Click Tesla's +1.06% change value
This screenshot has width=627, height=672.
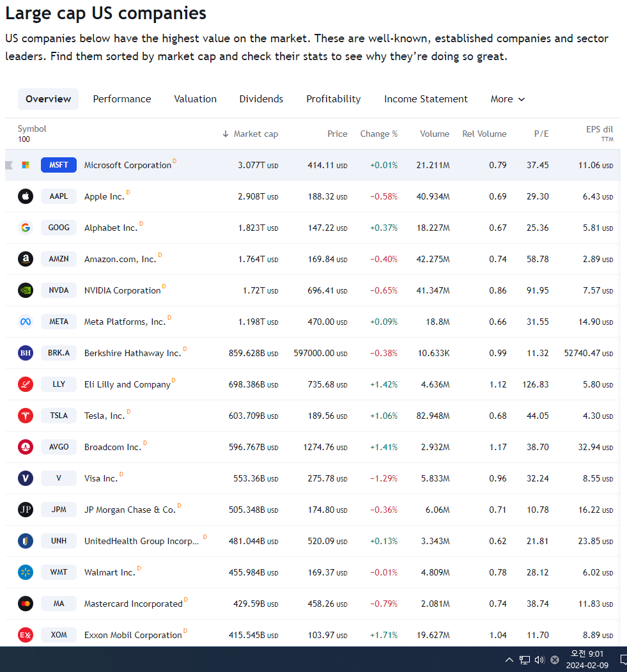[383, 416]
